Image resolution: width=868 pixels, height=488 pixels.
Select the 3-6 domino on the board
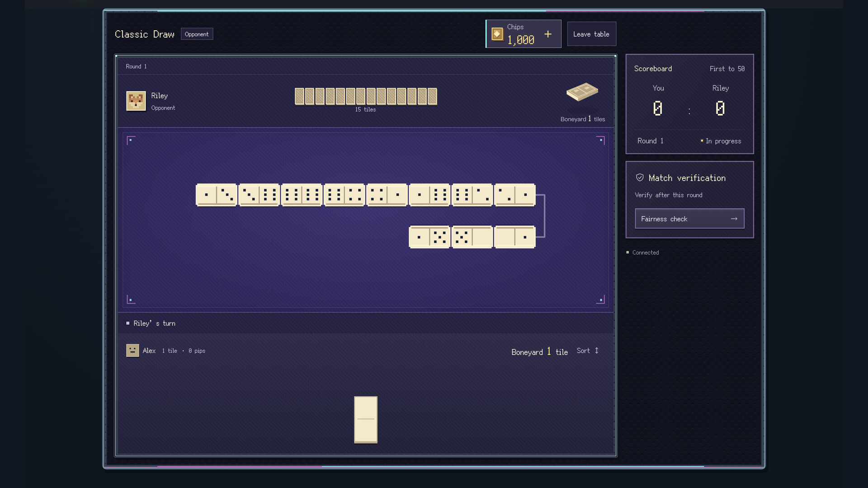259,195
